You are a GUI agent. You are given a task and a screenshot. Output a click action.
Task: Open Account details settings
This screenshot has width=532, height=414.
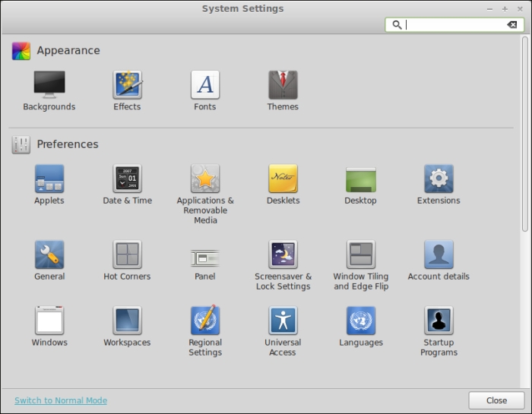pos(439,261)
